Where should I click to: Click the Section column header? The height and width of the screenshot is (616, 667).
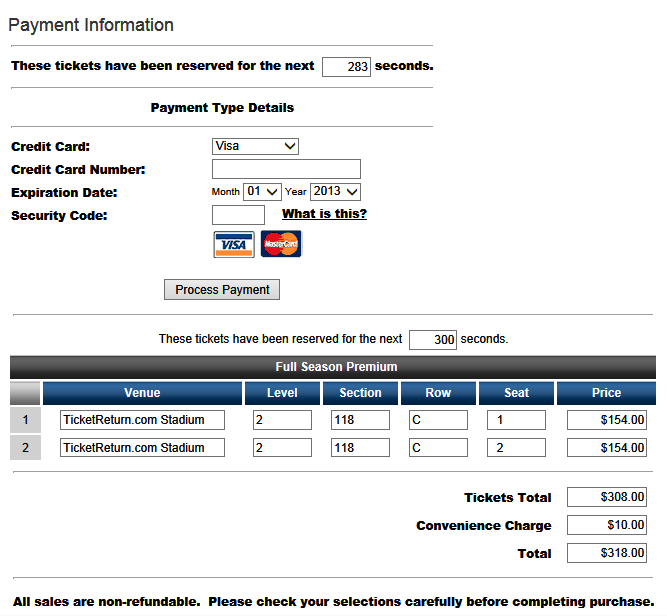(x=360, y=393)
